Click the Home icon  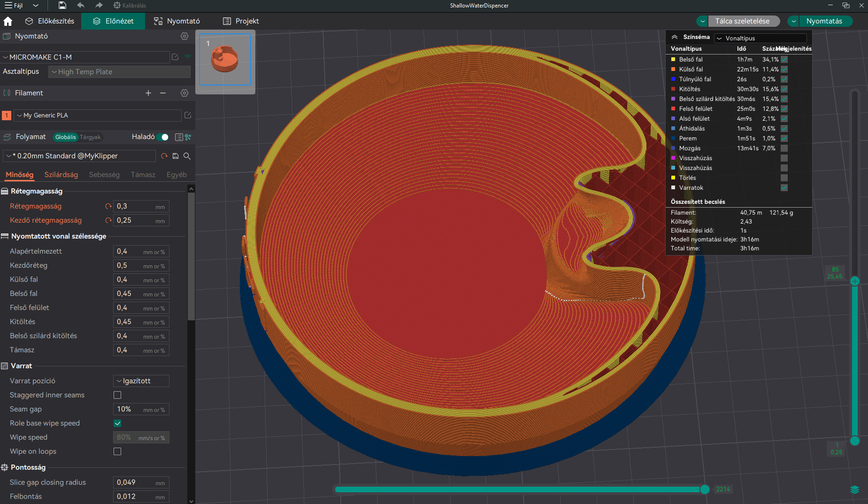(8, 21)
